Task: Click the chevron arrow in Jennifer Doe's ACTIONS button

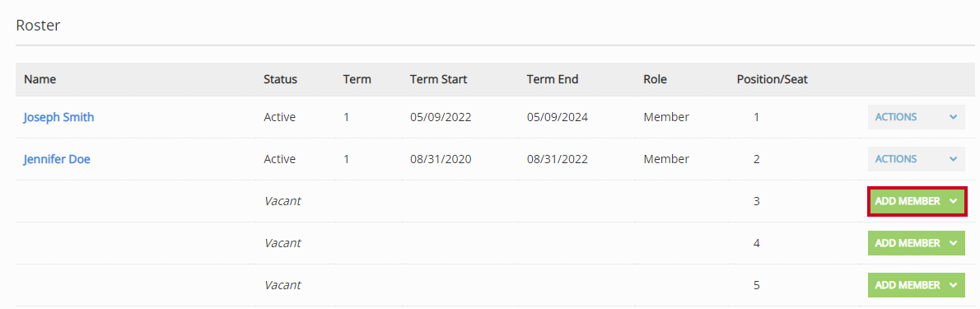Action: [x=953, y=159]
